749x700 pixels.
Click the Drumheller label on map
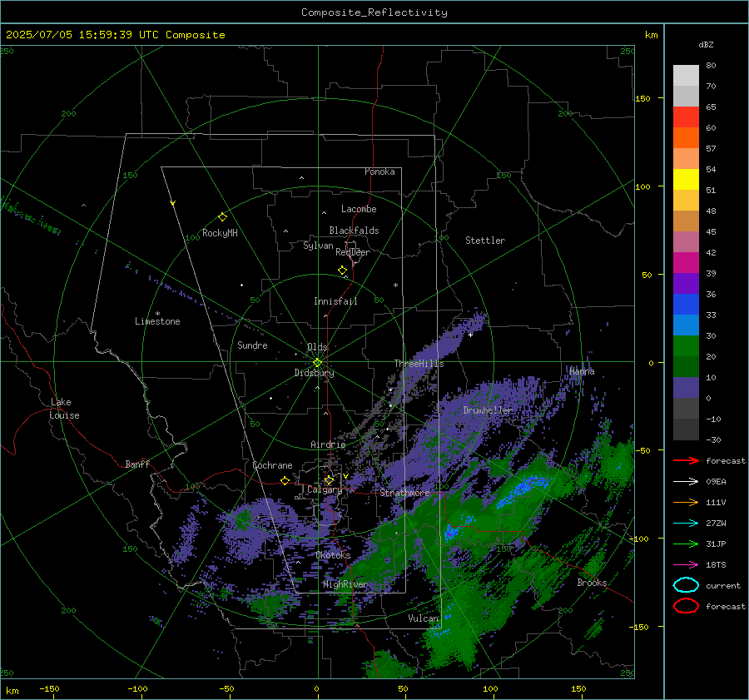(x=488, y=410)
